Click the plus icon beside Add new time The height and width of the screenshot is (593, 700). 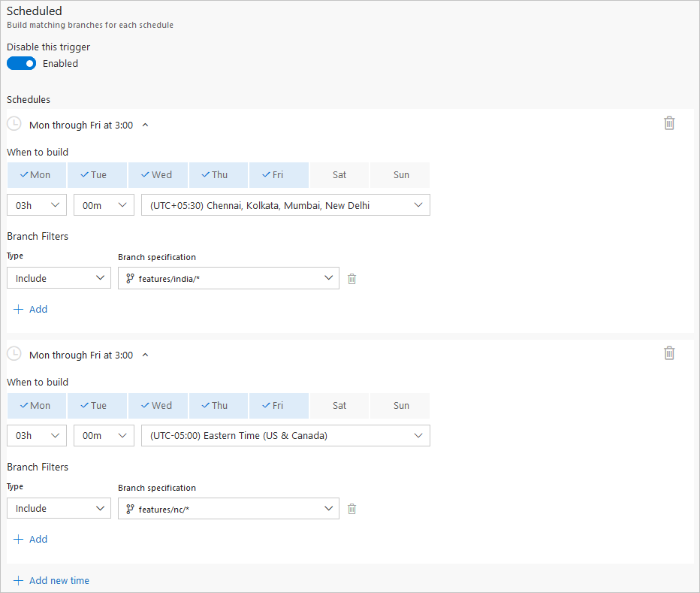(19, 580)
